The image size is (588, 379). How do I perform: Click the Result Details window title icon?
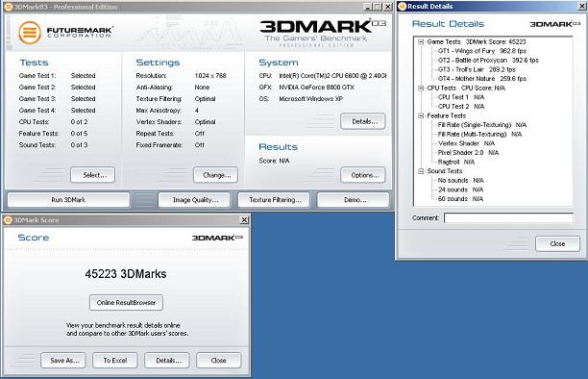tap(403, 7)
